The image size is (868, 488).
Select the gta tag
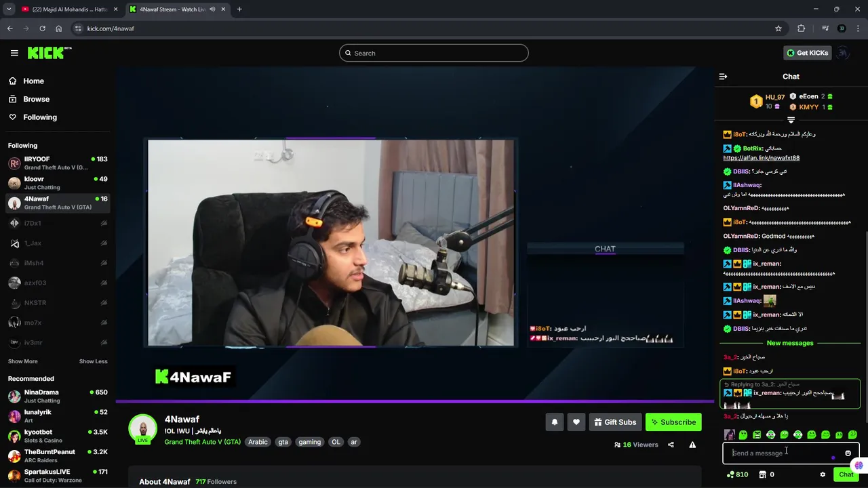point(283,442)
